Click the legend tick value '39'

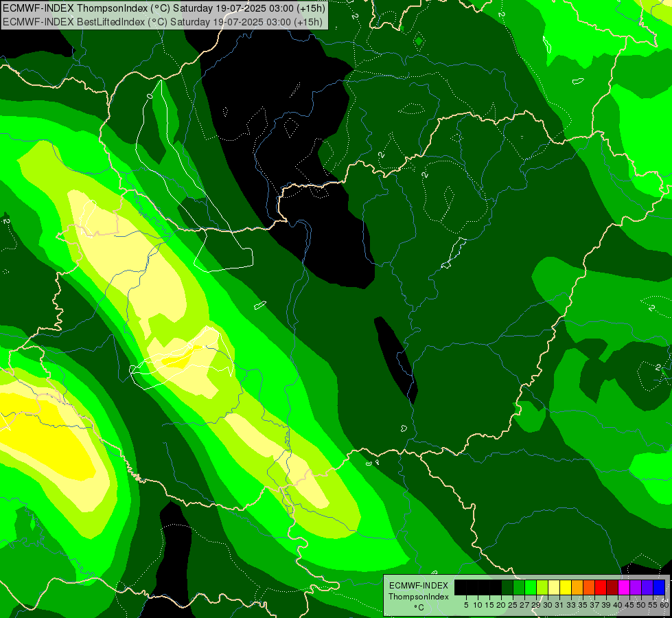(x=606, y=605)
